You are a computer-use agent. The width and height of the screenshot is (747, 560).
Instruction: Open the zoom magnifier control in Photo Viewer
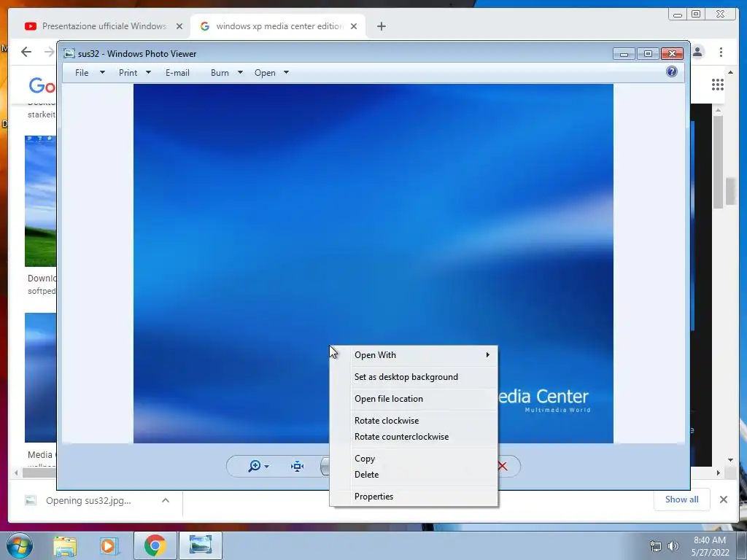255,466
